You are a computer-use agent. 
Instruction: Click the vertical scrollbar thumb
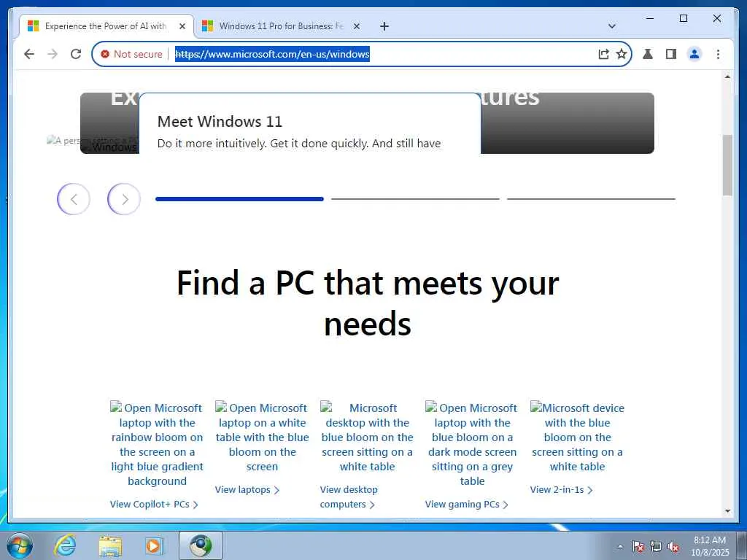point(727,165)
